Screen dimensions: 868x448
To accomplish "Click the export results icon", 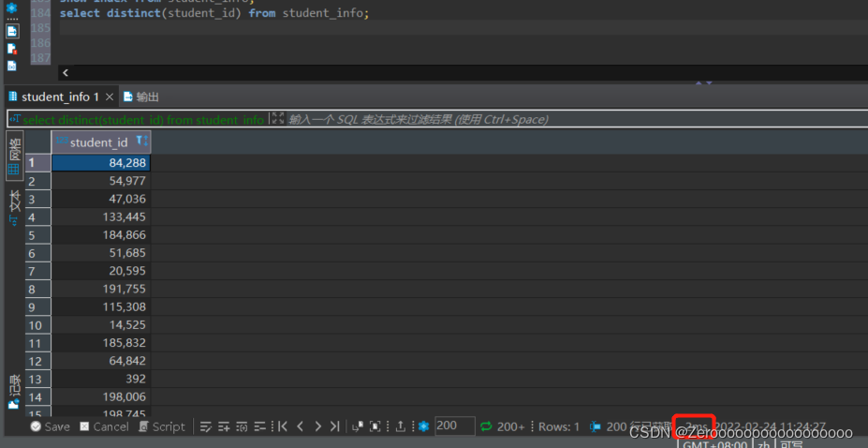I will (401, 426).
